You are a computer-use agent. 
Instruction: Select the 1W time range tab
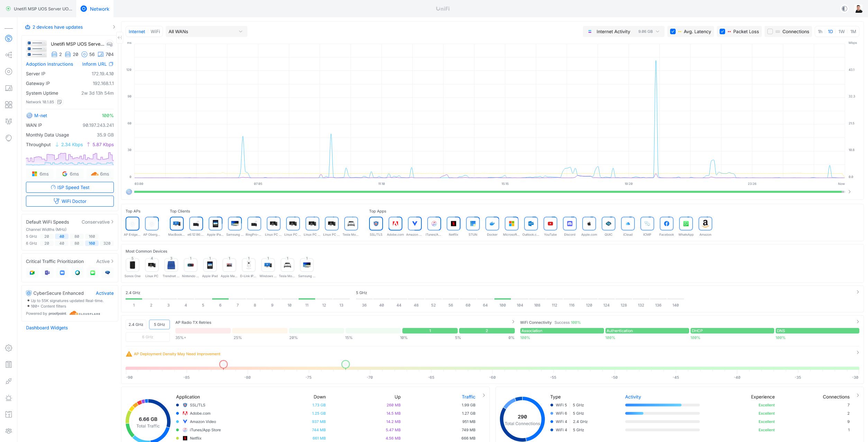[x=841, y=31]
